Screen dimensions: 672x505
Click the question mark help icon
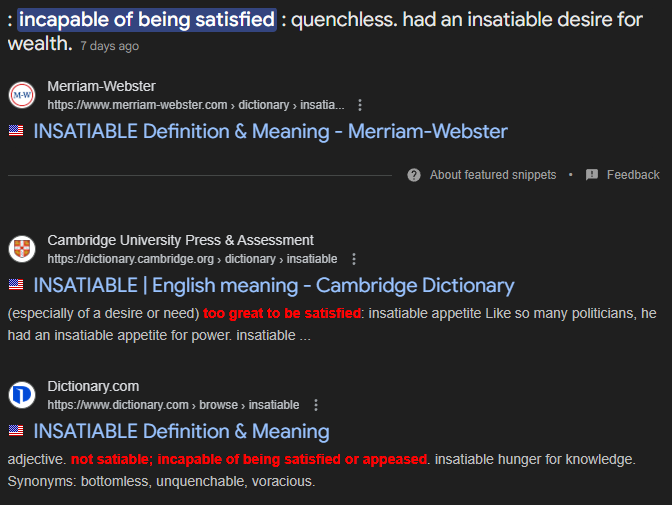(414, 175)
